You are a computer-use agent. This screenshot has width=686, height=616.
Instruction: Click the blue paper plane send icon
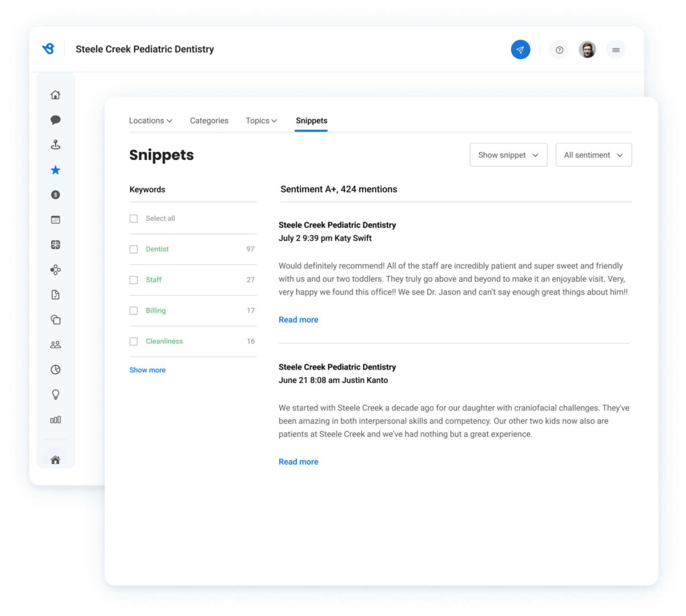click(x=520, y=50)
